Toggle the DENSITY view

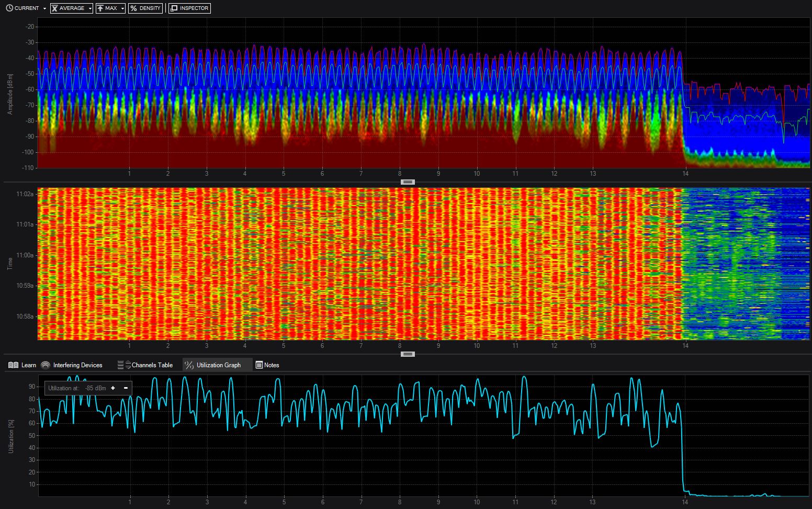[150, 8]
